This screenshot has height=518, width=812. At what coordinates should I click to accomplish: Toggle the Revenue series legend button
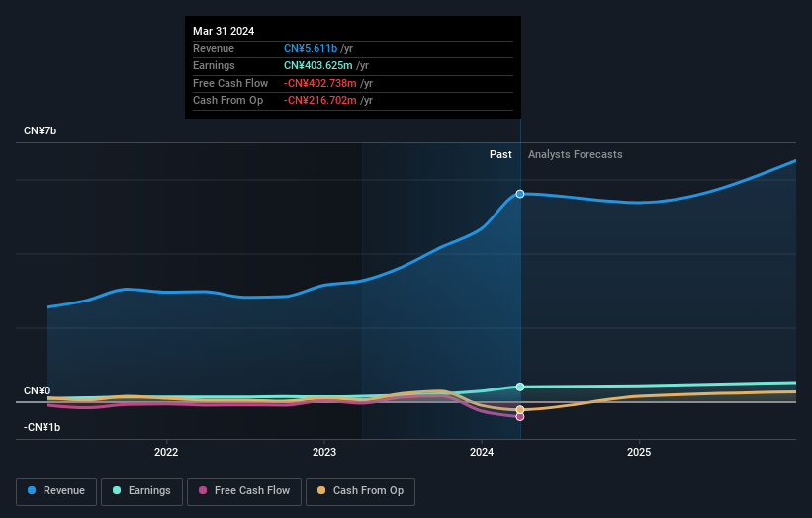pos(56,491)
